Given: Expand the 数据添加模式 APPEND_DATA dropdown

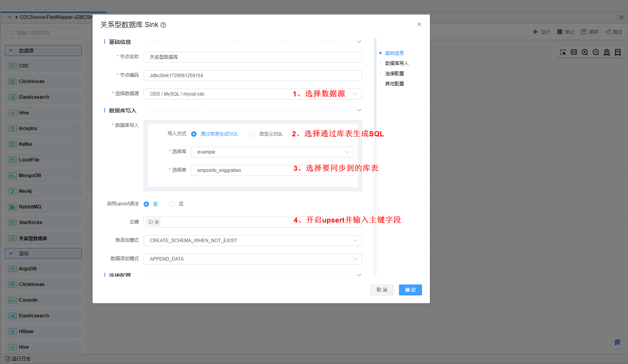Looking at the screenshot, I should (x=252, y=259).
